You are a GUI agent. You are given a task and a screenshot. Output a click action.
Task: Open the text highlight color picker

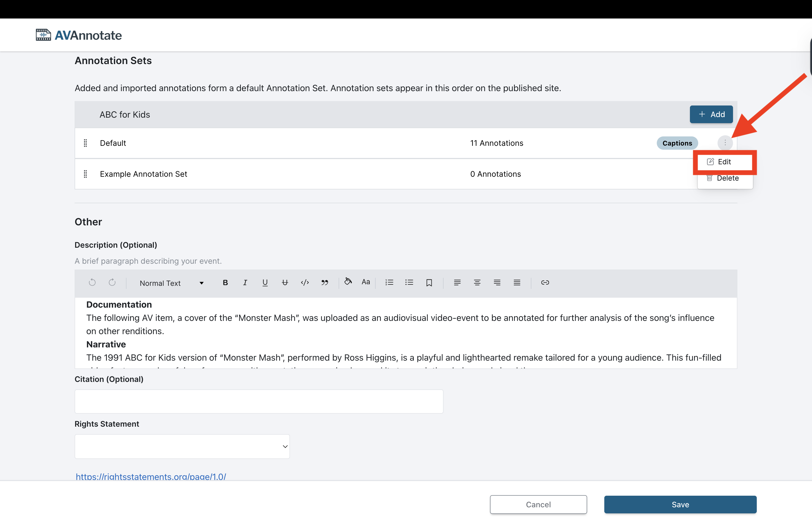348,281
